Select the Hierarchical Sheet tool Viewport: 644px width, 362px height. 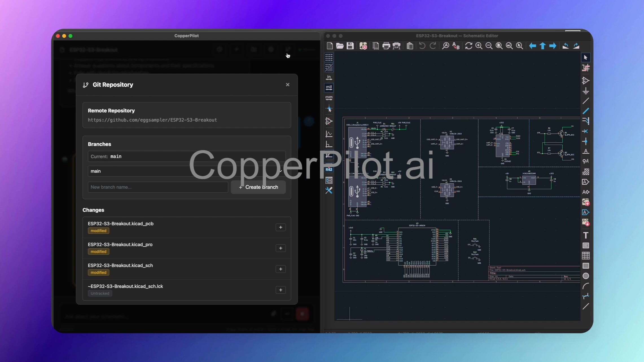[x=586, y=202]
